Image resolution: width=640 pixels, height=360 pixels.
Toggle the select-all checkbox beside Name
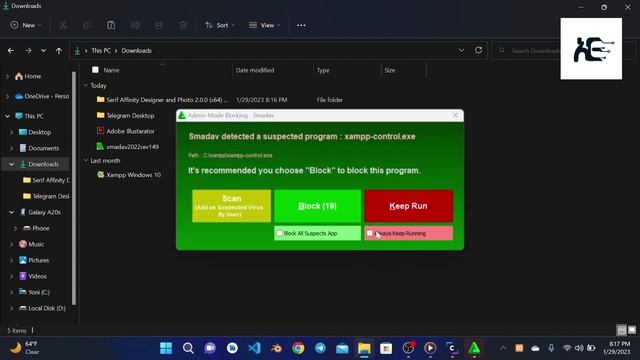coord(95,70)
